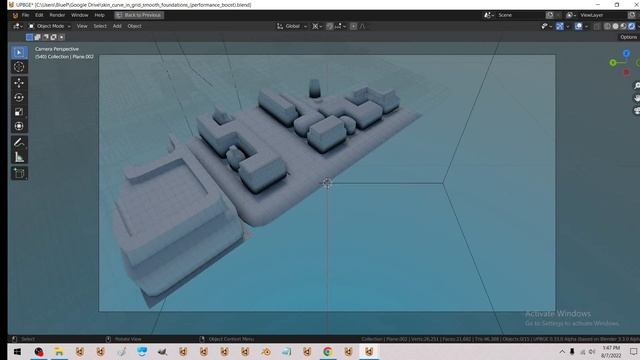Open the snapping options dropdown
This screenshot has width=640, height=360.
340,26
